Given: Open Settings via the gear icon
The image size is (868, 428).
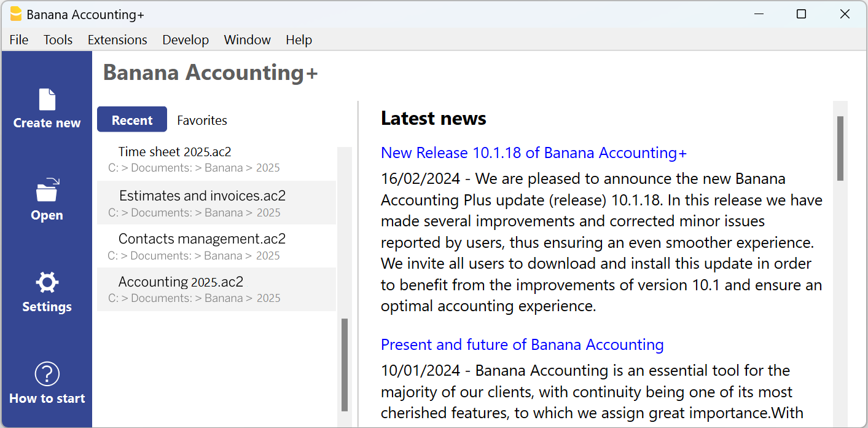Looking at the screenshot, I should 47,283.
